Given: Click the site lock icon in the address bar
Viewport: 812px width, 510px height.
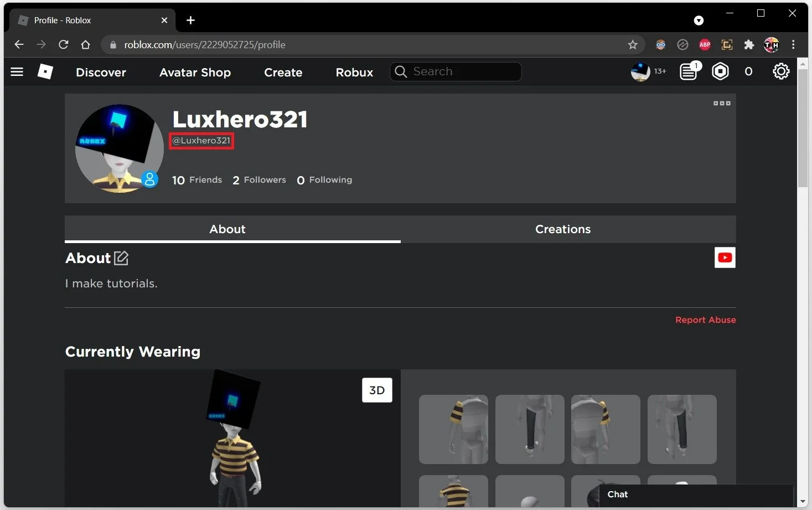Looking at the screenshot, I should click(113, 45).
